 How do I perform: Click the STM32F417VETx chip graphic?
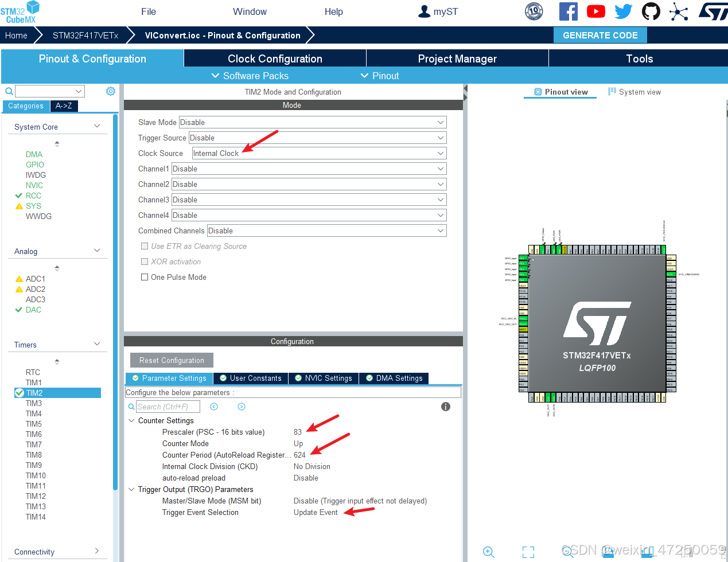click(x=597, y=323)
